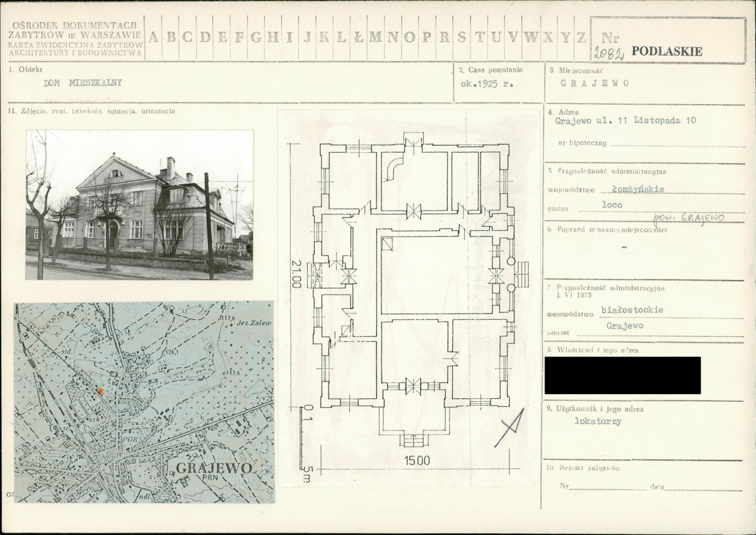756x535 pixels.
Task: Click the house photograph
Action: coord(139,204)
